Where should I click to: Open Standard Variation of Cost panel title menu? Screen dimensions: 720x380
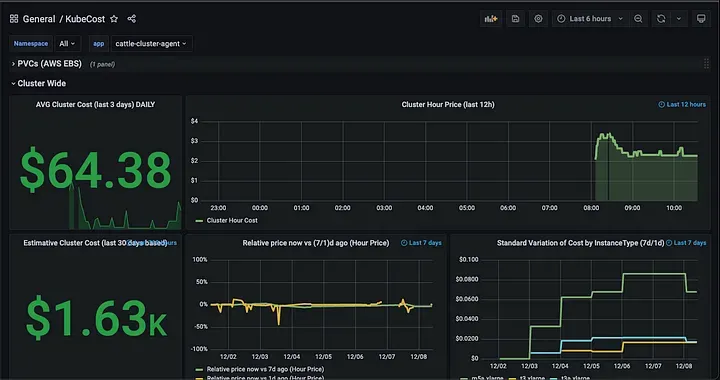click(x=580, y=243)
